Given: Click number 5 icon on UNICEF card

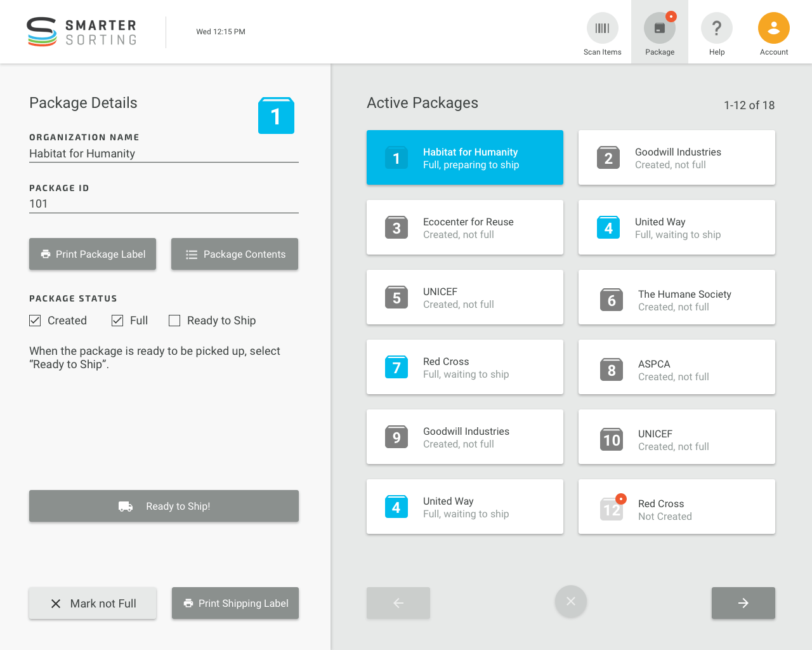Looking at the screenshot, I should click(396, 297).
